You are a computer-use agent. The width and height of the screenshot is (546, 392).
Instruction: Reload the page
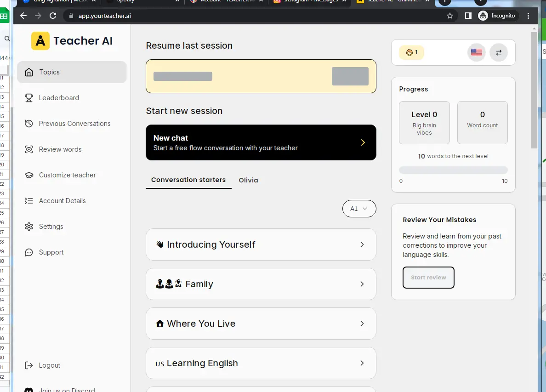pos(53,16)
